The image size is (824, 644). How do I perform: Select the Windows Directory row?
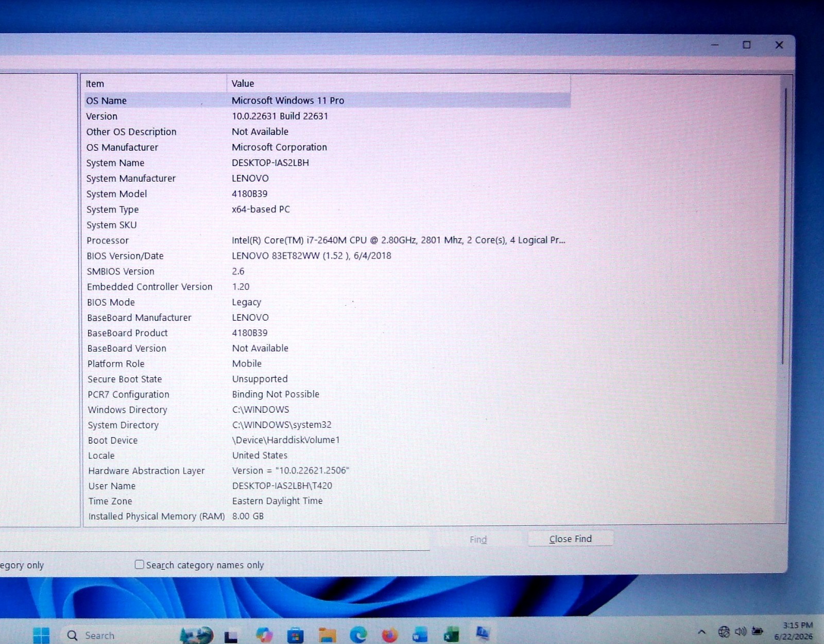pos(327,410)
